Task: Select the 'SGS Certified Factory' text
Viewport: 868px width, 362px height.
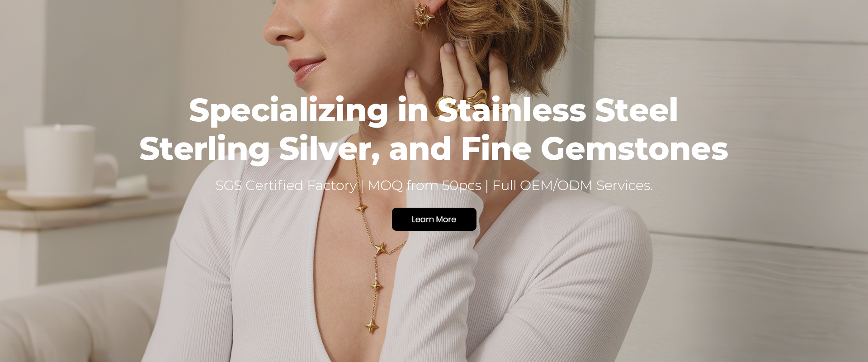Action: tap(286, 186)
